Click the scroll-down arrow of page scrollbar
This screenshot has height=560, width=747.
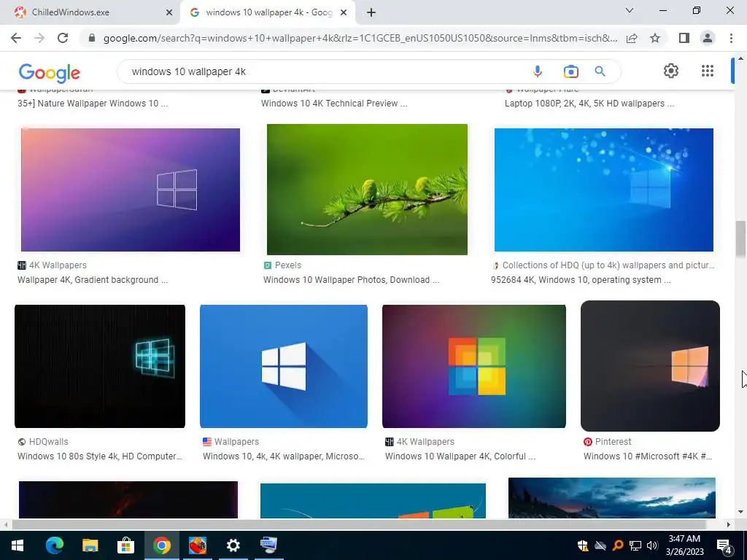click(x=740, y=512)
